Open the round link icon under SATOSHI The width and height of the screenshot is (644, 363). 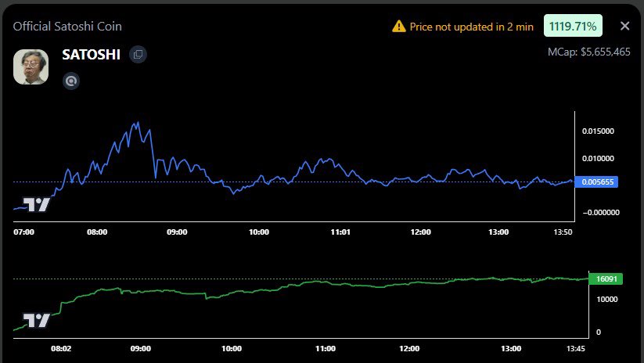[x=71, y=81]
